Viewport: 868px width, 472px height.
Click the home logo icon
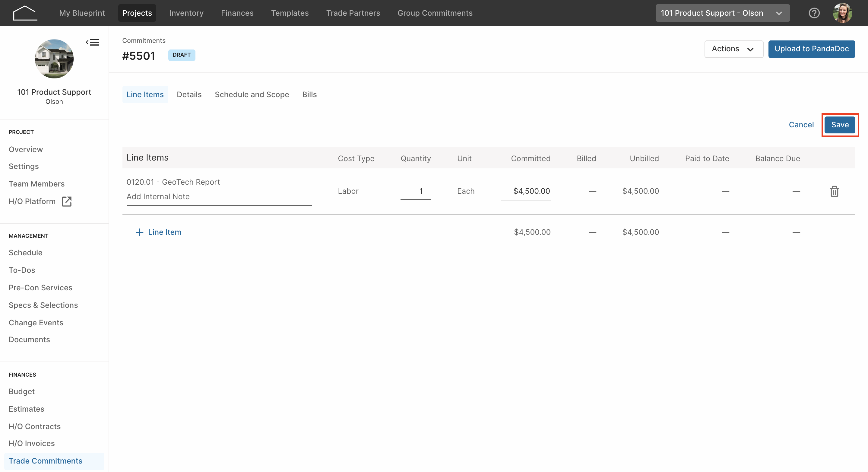(25, 13)
